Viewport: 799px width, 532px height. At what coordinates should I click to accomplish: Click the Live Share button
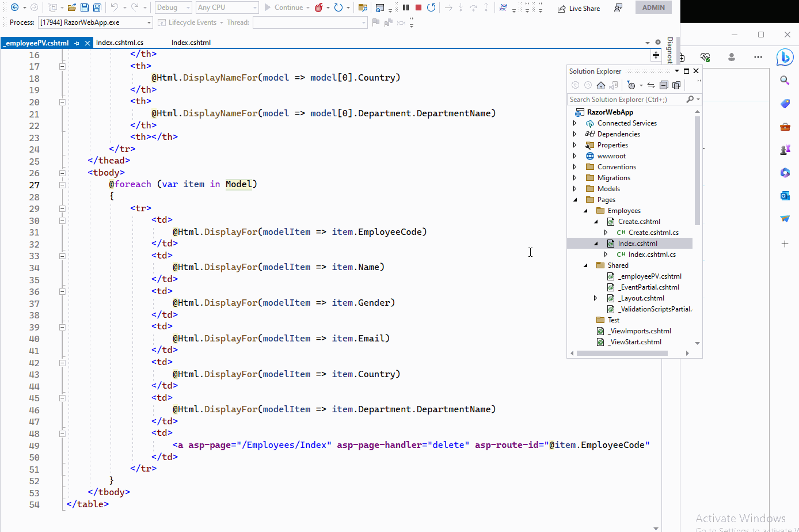(579, 8)
